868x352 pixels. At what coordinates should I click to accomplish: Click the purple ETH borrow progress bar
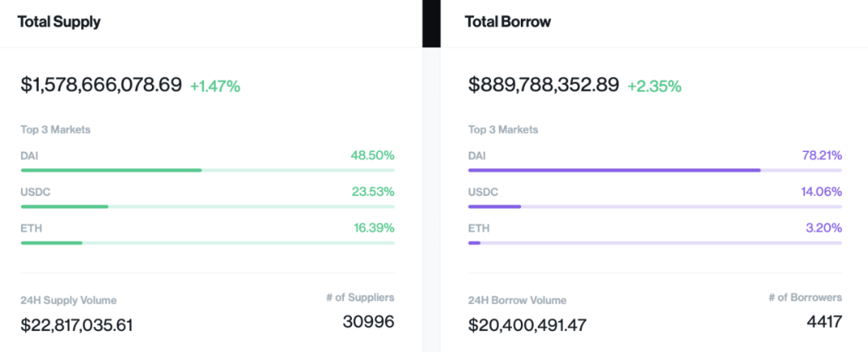(x=474, y=243)
